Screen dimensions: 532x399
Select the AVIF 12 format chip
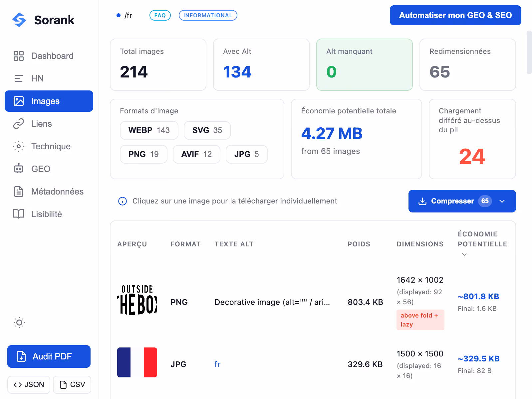pyautogui.click(x=196, y=154)
